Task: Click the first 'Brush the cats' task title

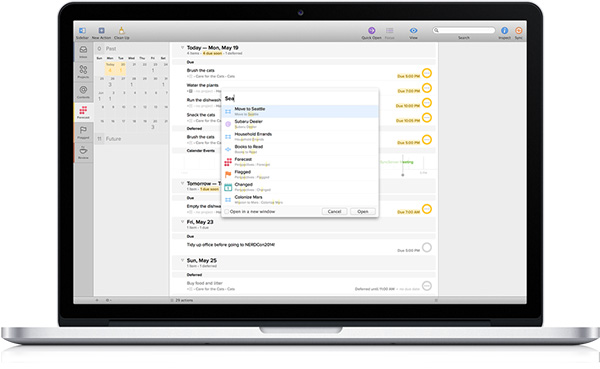Action: coord(201,70)
